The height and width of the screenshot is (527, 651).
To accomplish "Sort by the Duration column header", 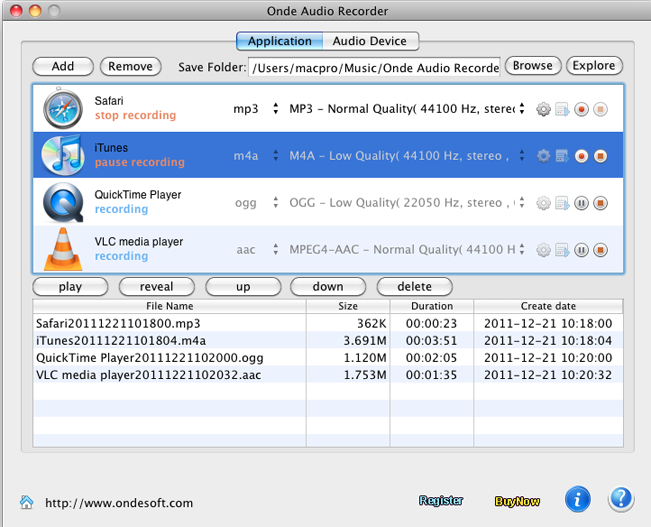I will [x=432, y=306].
